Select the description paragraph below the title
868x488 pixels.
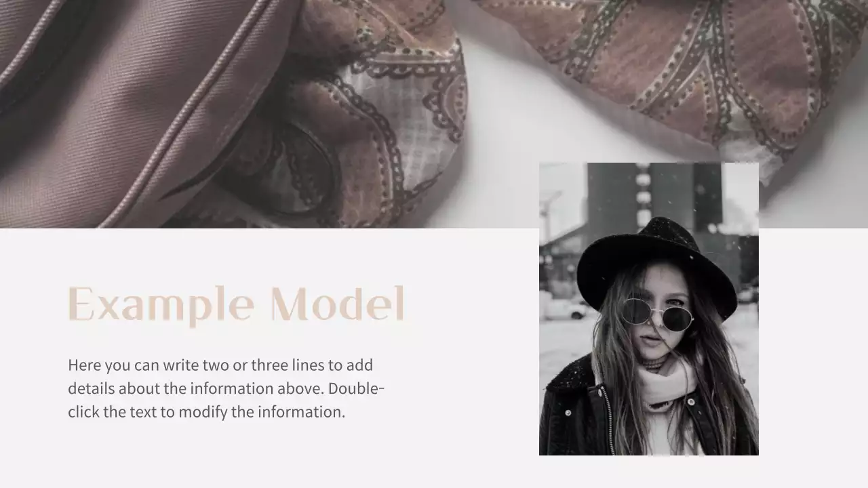click(x=226, y=388)
